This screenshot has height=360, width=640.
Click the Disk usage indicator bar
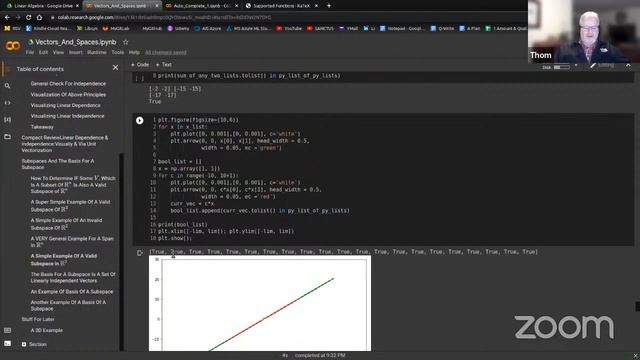point(562,67)
